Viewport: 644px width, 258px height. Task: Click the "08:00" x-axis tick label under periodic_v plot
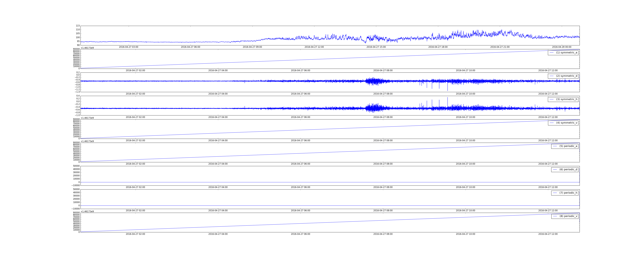pyautogui.click(x=383, y=234)
